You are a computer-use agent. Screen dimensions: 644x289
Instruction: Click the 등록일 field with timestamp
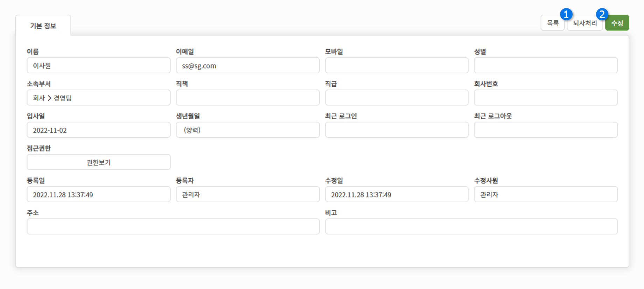99,194
